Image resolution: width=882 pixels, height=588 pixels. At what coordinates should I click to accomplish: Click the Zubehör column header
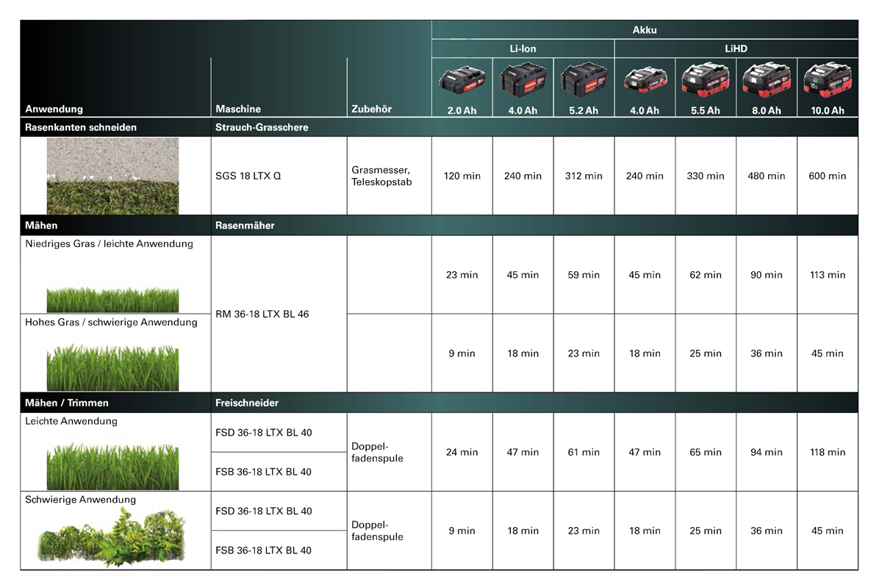(x=372, y=109)
